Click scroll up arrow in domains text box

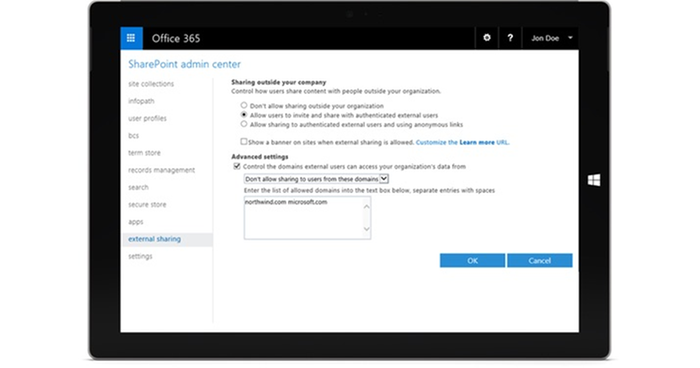(367, 207)
